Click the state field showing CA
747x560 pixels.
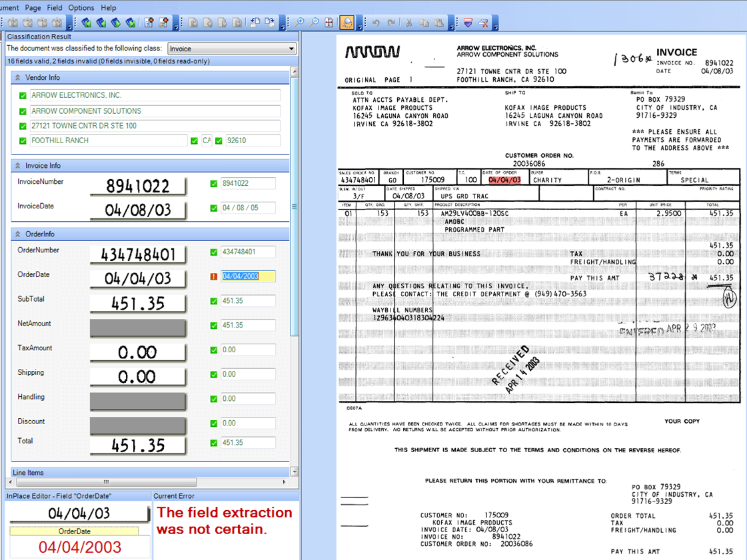click(207, 140)
